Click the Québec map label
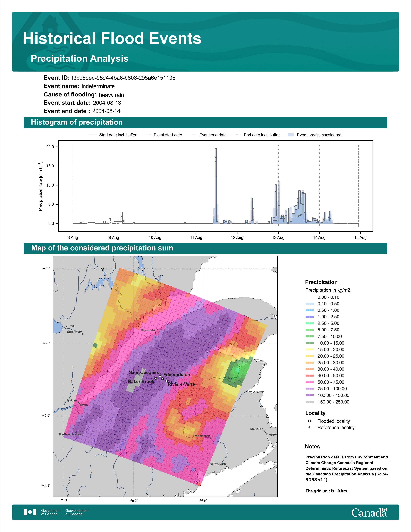411x532 pixels. point(72,400)
